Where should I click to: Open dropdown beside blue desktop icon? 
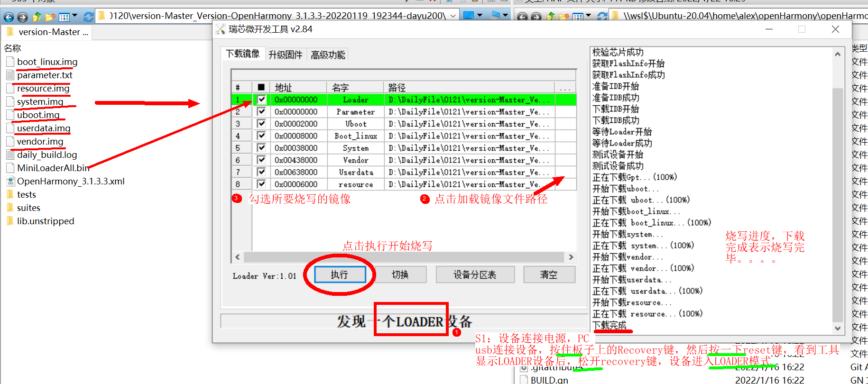pyautogui.click(x=480, y=16)
